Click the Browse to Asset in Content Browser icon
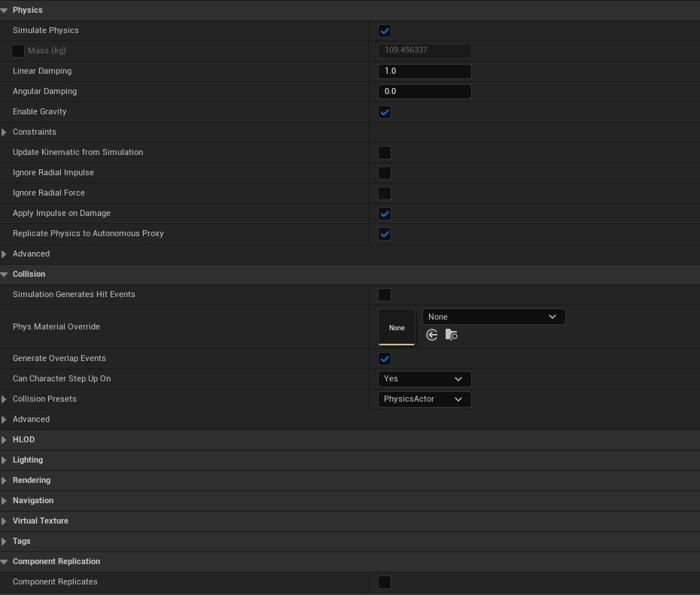 click(452, 335)
